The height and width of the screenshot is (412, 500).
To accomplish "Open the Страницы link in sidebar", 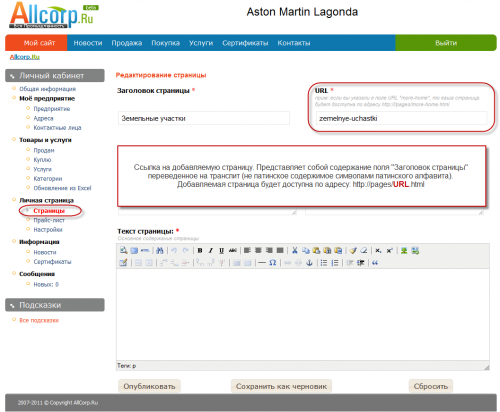I will click(x=49, y=211).
